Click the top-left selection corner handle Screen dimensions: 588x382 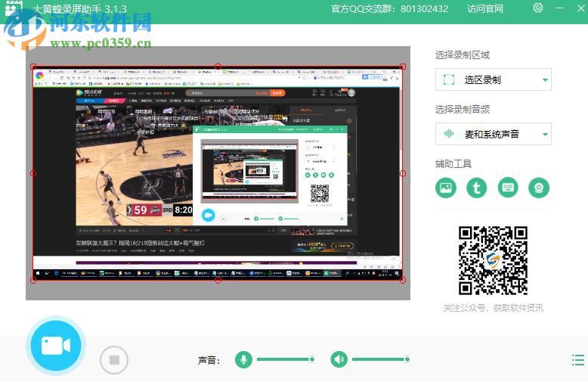[x=33, y=67]
